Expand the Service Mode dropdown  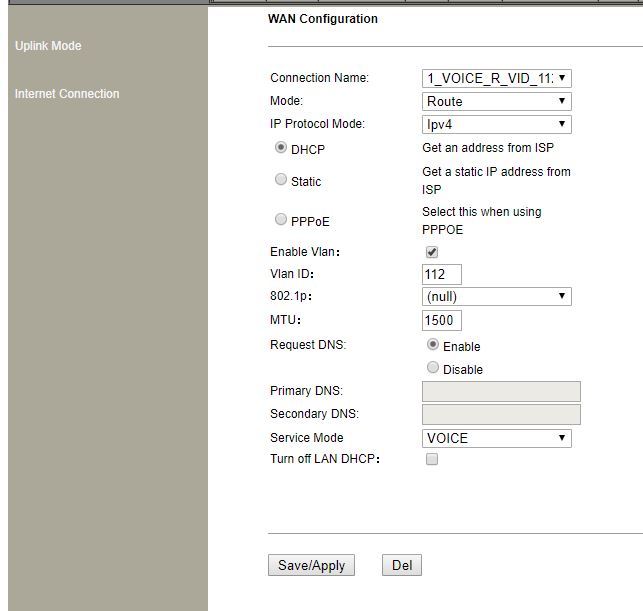tap(496, 438)
